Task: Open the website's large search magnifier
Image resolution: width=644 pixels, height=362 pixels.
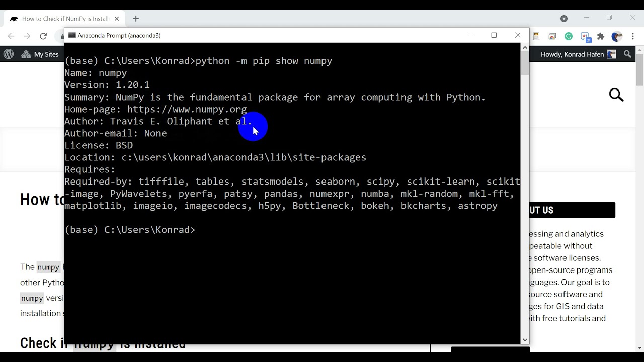Action: (x=616, y=95)
